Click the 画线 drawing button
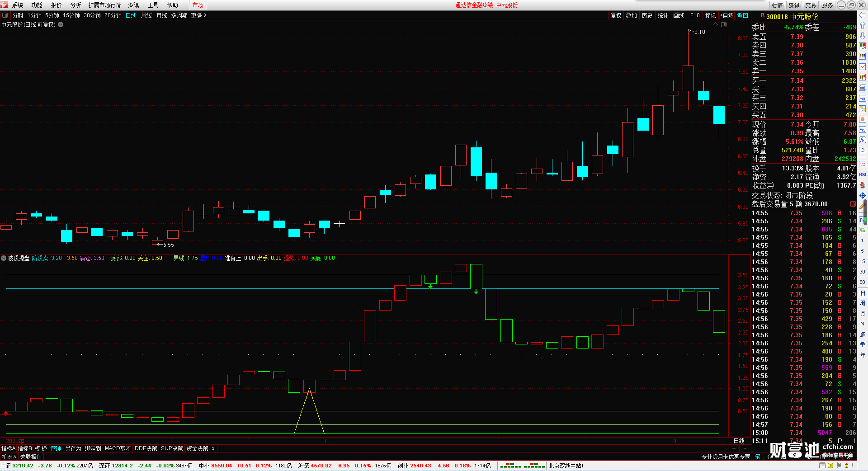 coord(679,15)
